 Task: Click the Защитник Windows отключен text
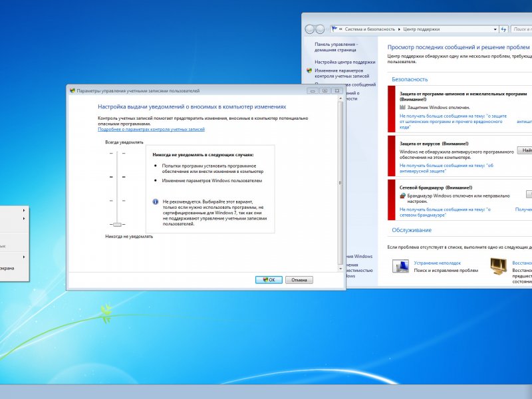(x=438, y=107)
